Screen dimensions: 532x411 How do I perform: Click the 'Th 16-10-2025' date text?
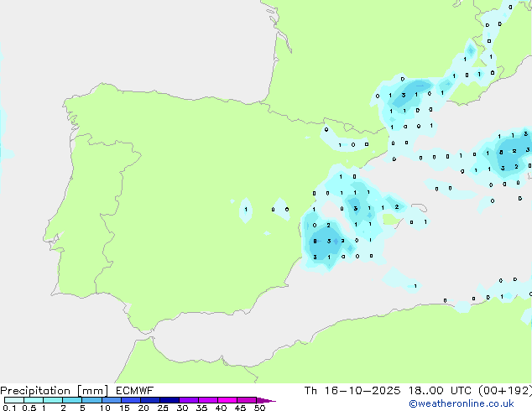352,391
